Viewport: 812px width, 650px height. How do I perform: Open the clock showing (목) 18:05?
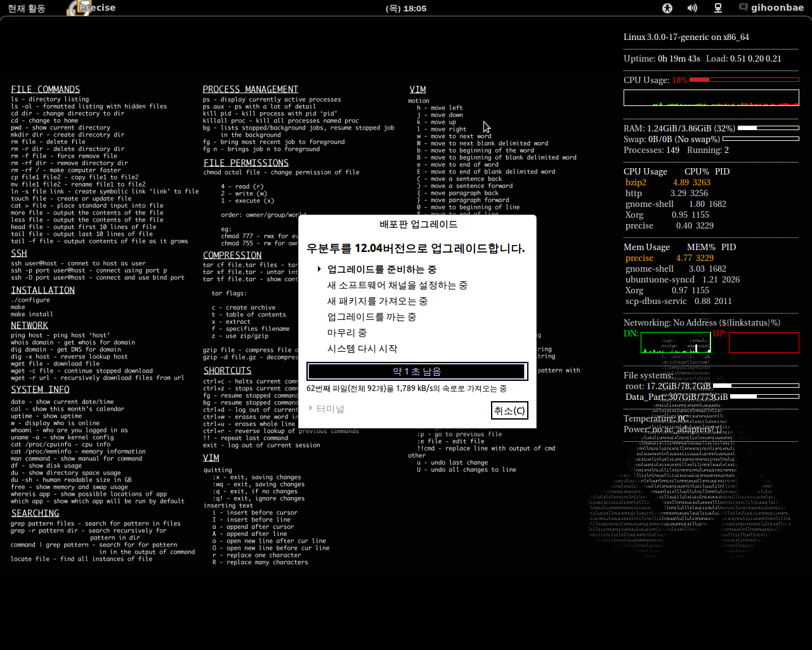(406, 8)
